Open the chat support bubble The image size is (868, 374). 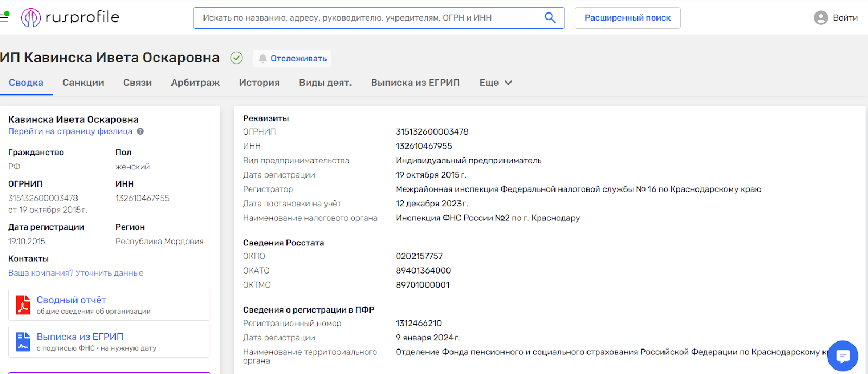click(x=843, y=356)
